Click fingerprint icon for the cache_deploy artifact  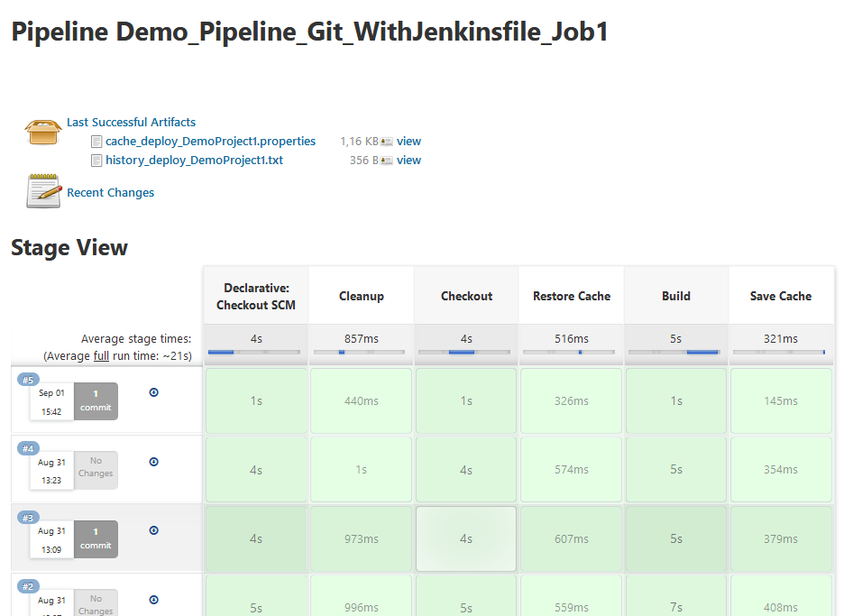(387, 142)
